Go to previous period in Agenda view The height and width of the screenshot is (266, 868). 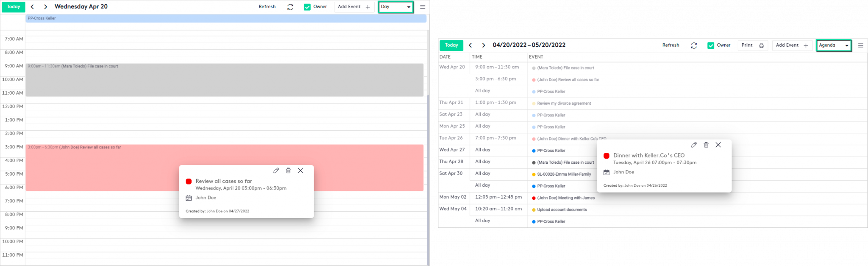coord(470,45)
